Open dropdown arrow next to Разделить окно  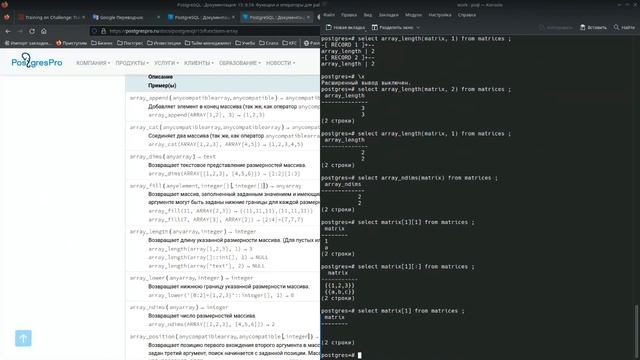pyautogui.click(x=418, y=27)
